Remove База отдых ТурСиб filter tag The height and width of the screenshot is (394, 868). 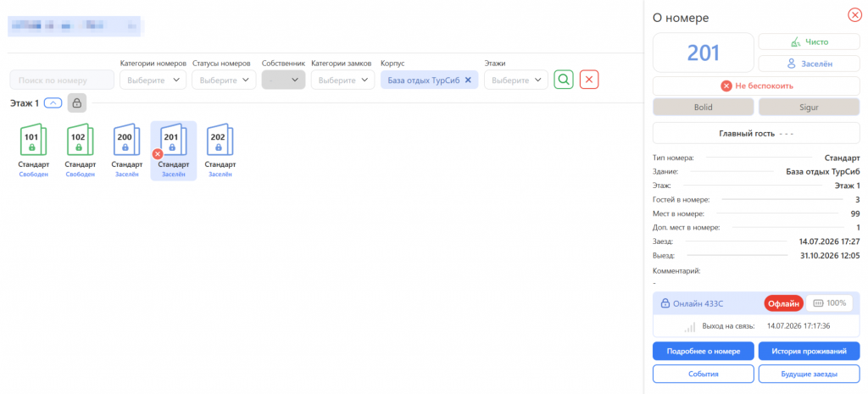tap(468, 80)
